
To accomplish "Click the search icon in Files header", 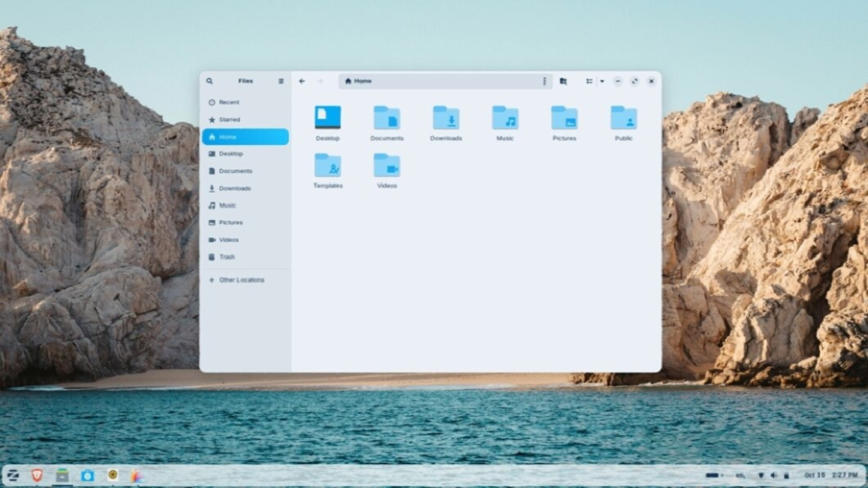I will click(x=210, y=81).
